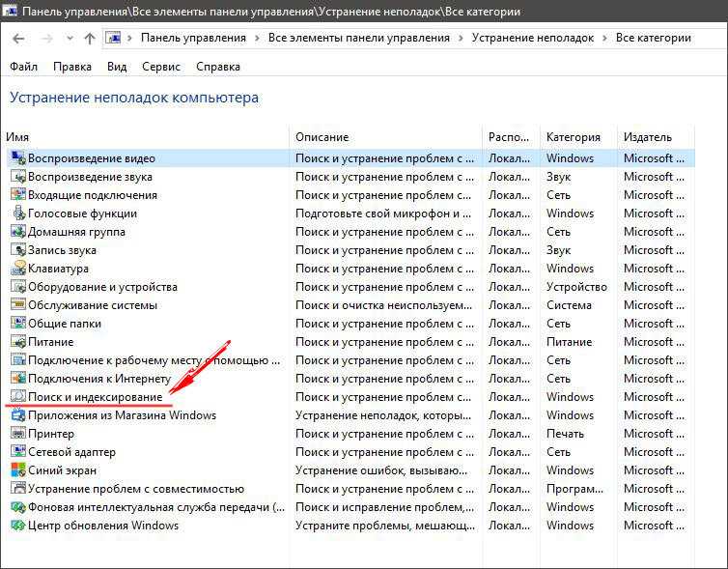This screenshot has height=569, width=728.
Task: Click description Поиск и очистка неиспользуем...
Action: tap(384, 305)
